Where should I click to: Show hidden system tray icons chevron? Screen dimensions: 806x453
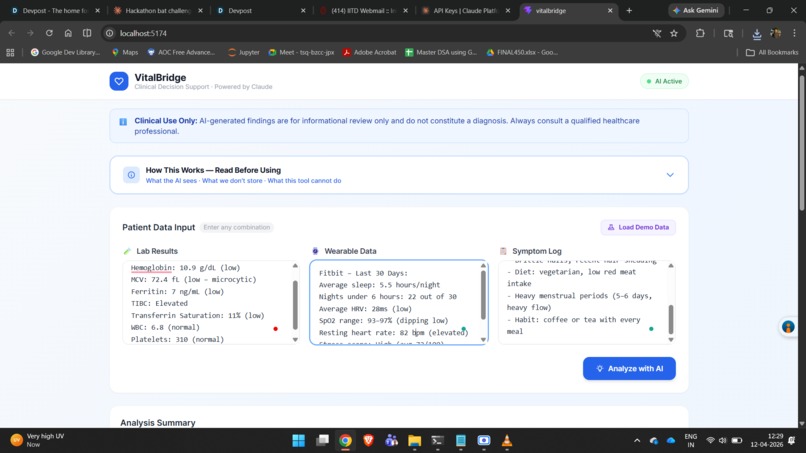[637, 441]
